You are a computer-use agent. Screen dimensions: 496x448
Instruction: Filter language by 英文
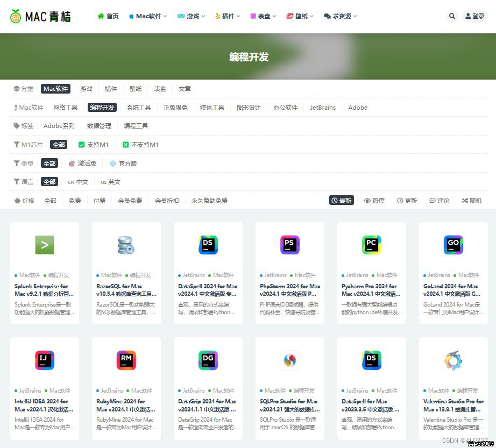pos(110,182)
